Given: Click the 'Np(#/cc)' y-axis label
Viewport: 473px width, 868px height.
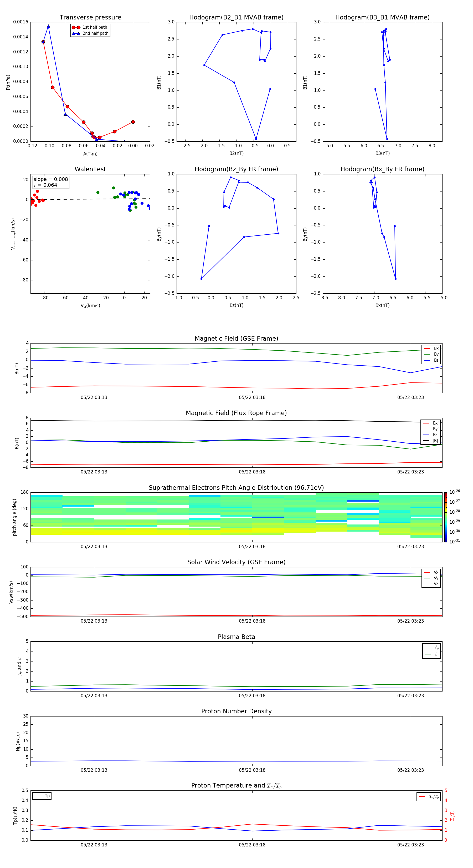Looking at the screenshot, I should point(18,741).
